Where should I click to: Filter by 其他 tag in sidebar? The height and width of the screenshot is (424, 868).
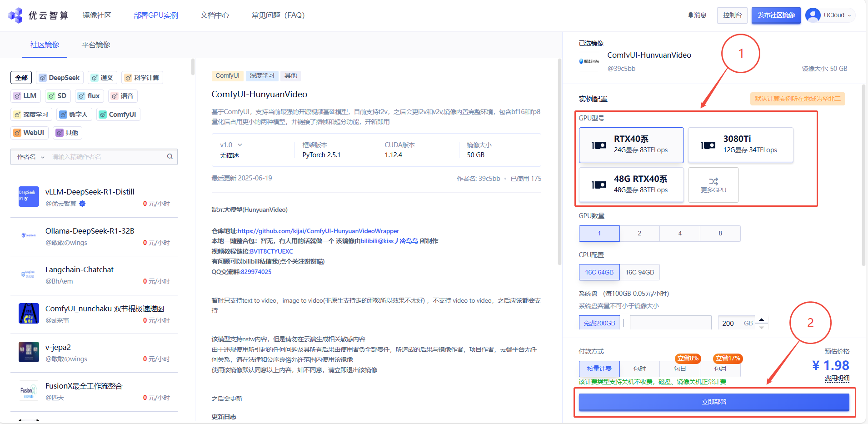pyautogui.click(x=67, y=133)
